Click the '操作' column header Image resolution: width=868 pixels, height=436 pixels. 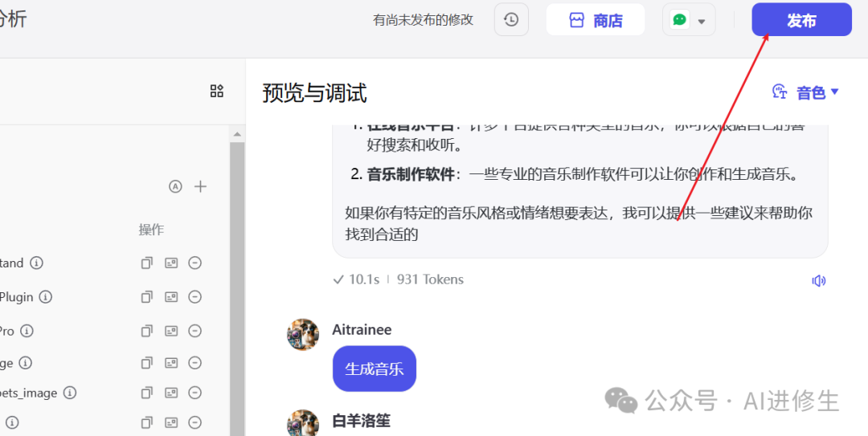[x=151, y=230]
